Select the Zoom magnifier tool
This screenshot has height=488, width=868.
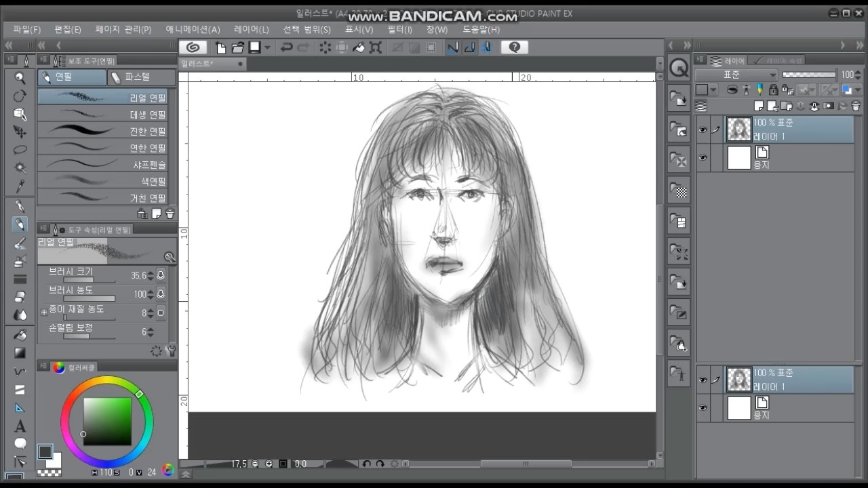pyautogui.click(x=20, y=78)
